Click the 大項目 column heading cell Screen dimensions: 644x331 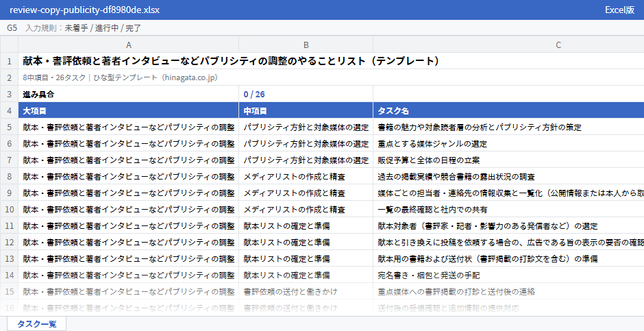(129, 110)
